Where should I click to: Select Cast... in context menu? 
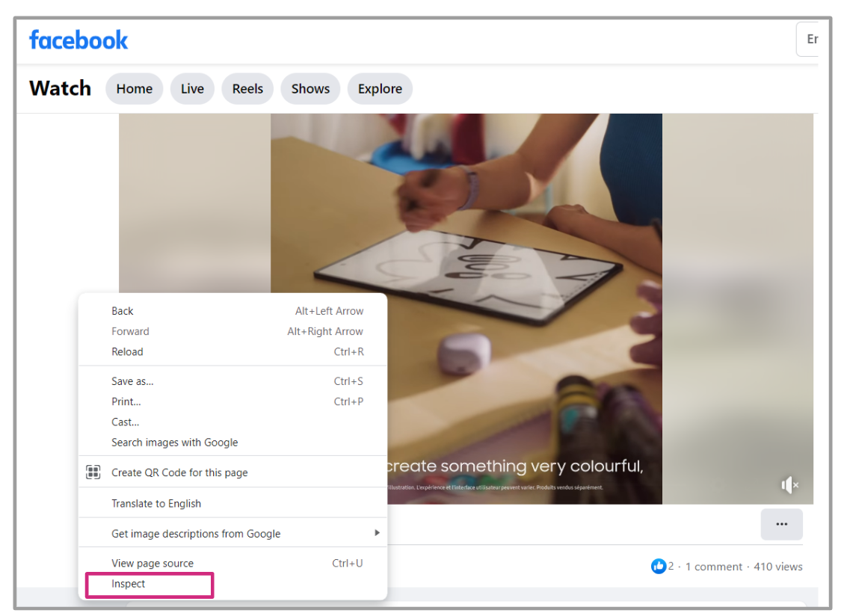[x=126, y=422]
